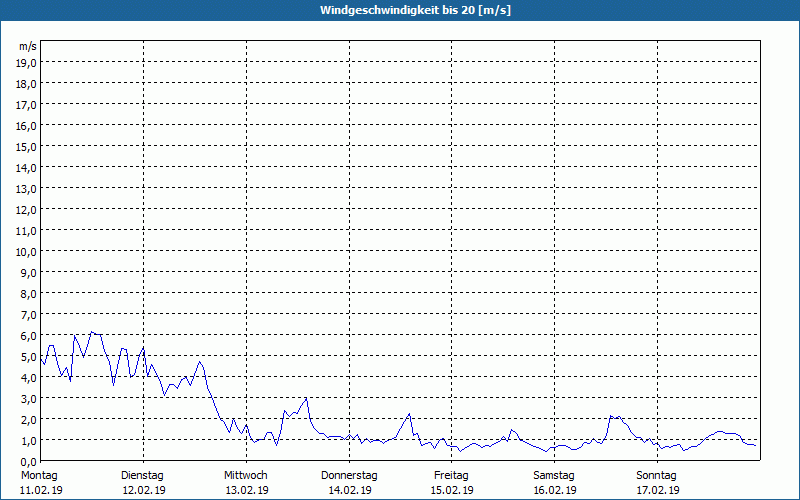The image size is (800, 500).
Task: Select the 'Dienstag' day label
Action: coord(142,476)
